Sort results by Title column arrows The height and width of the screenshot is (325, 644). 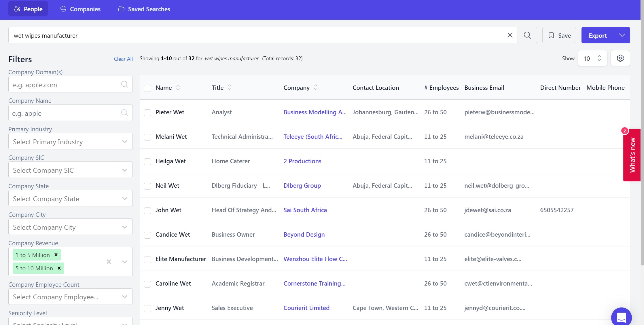[230, 88]
